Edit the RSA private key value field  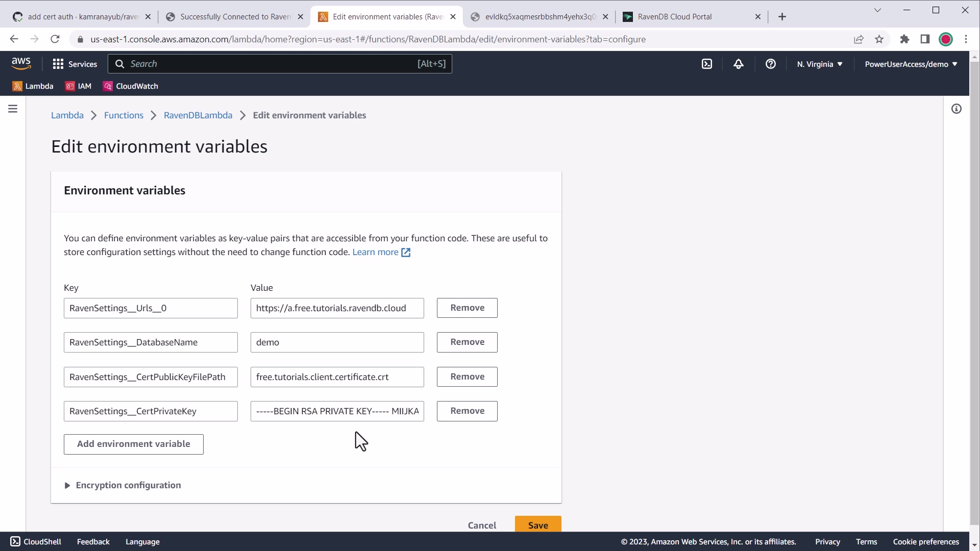coord(337,411)
